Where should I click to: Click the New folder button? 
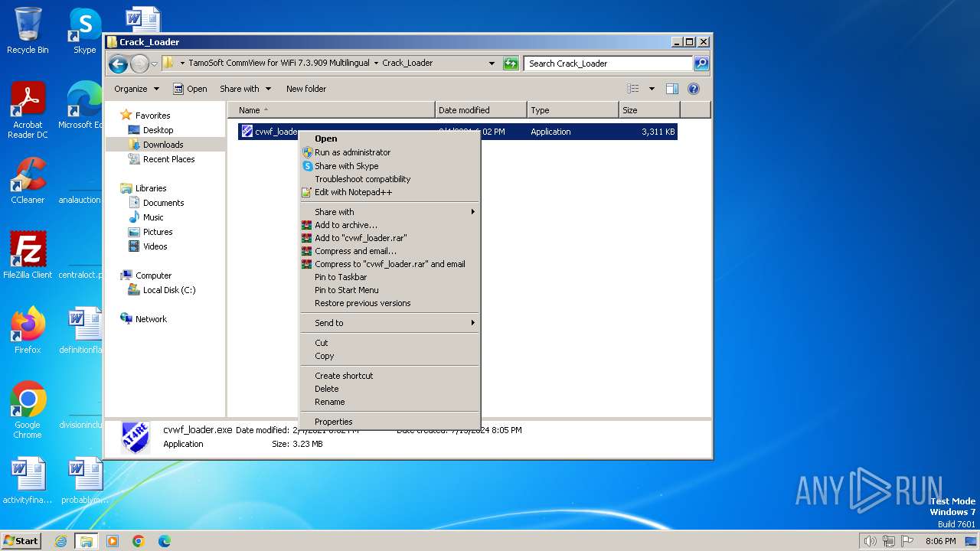[x=306, y=89]
